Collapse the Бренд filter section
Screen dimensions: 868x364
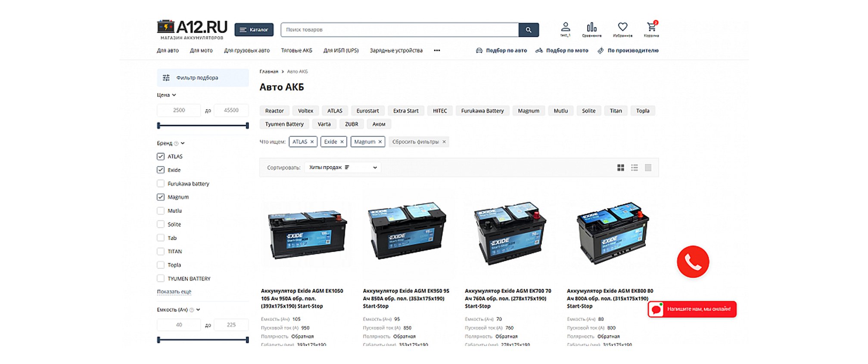click(x=171, y=143)
